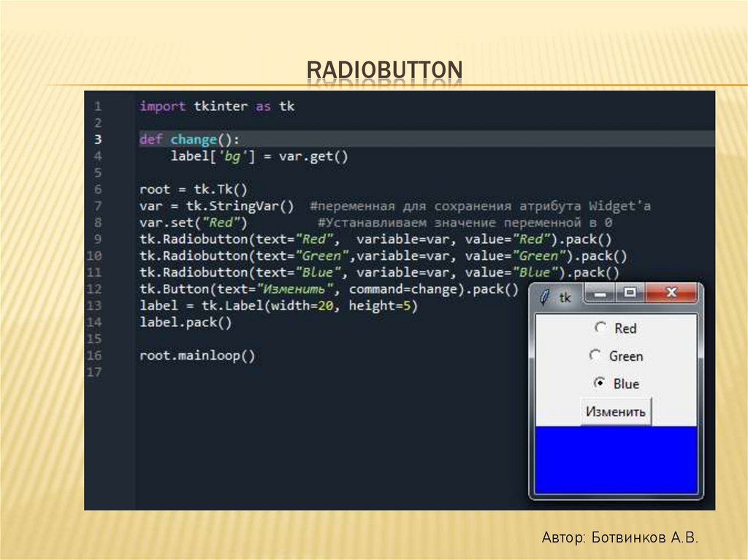This screenshot has width=748, height=560.
Task: Maximize the tk window
Action: point(630,293)
